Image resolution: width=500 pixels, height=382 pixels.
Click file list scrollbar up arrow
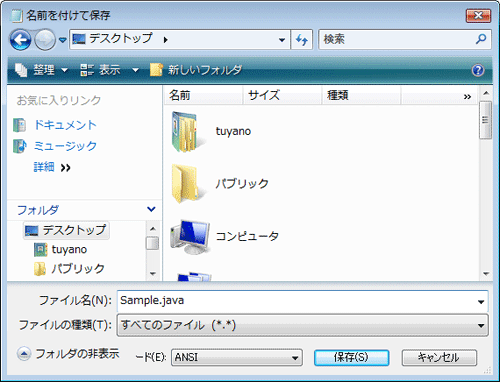click(486, 93)
